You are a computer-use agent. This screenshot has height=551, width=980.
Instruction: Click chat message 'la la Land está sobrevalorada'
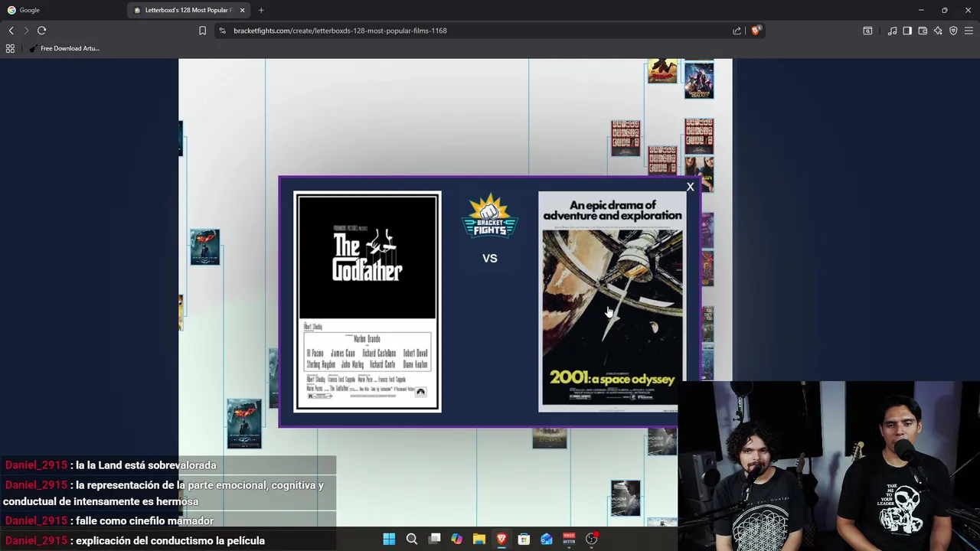click(x=145, y=465)
